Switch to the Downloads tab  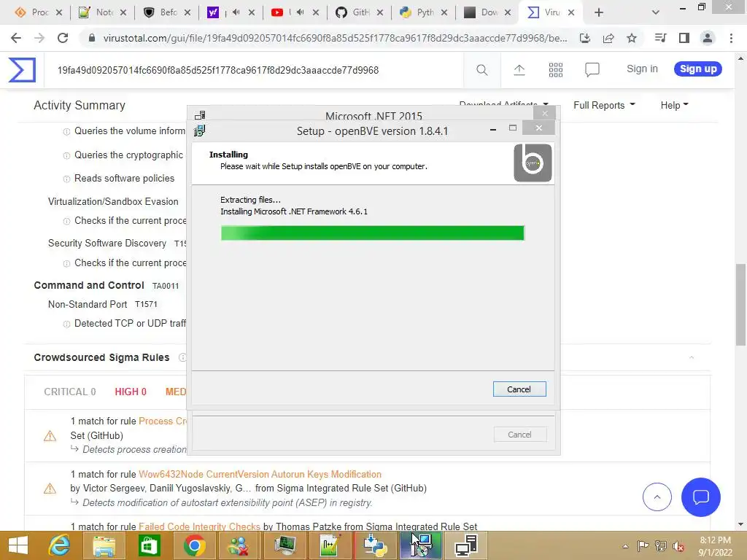point(488,12)
